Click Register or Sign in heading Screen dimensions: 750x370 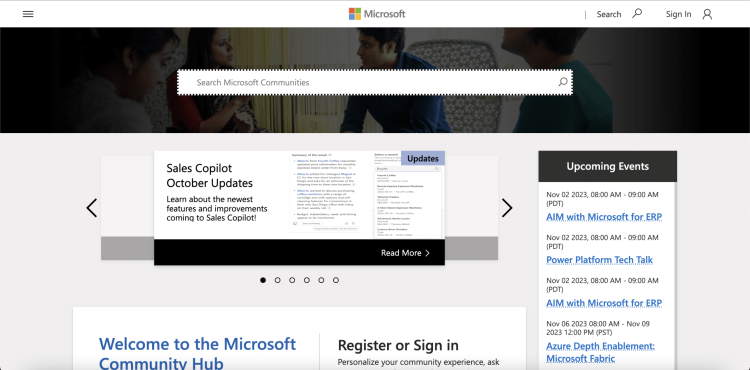pyautogui.click(x=398, y=345)
